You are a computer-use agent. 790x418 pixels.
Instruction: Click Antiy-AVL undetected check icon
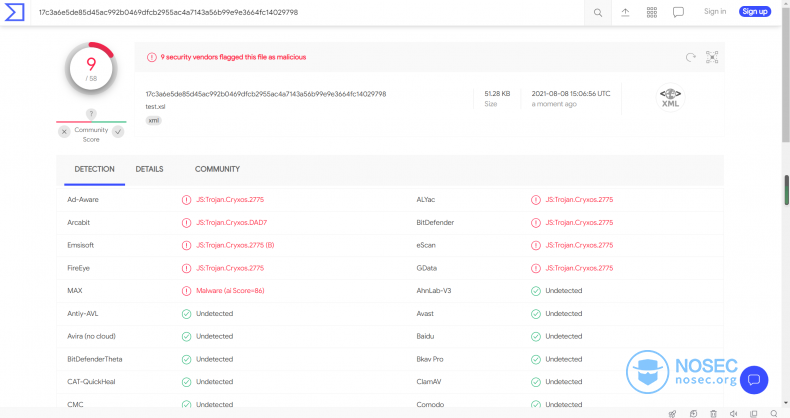click(x=186, y=314)
